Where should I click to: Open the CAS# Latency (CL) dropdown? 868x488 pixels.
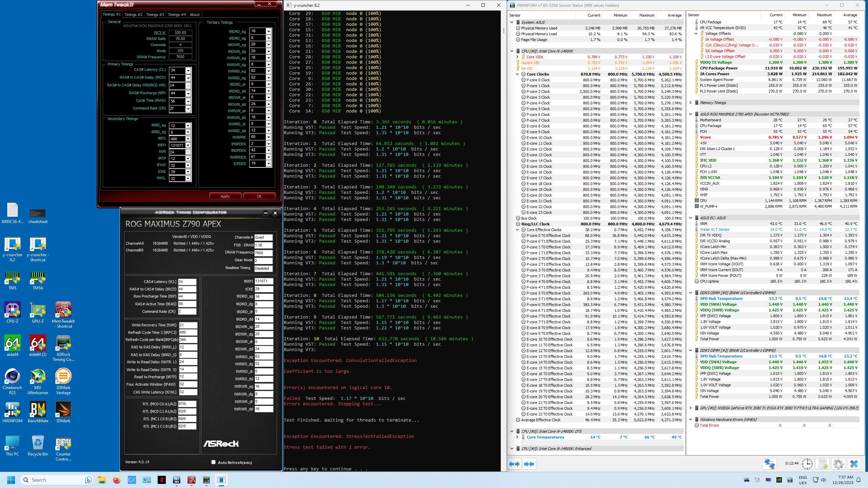[188, 70]
